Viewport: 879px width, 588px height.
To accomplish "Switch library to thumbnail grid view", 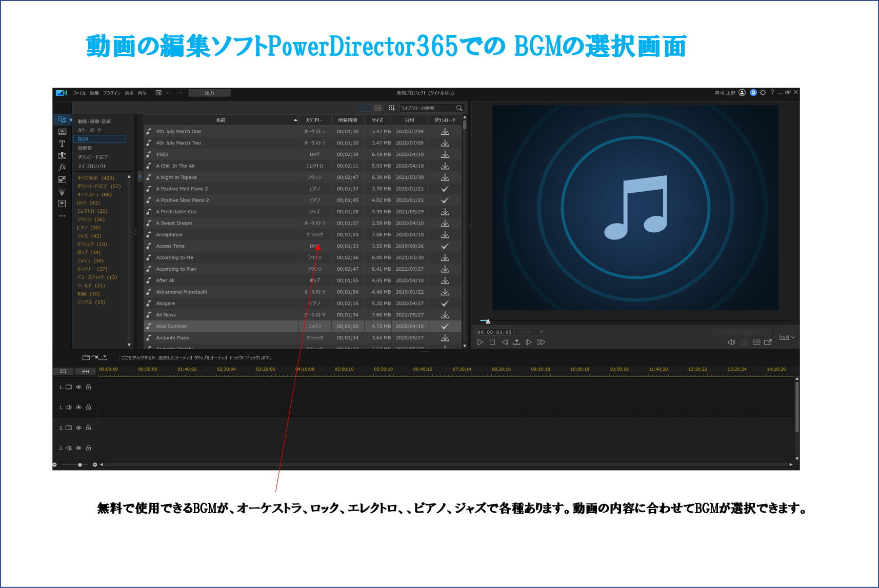I will (378, 108).
